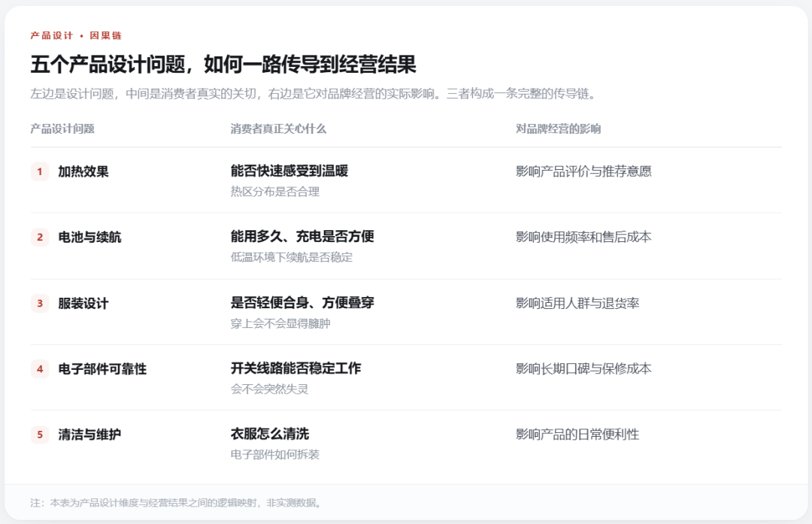Click the number 4 badge beside 电子部件可靠性
The height and width of the screenshot is (524, 812).
[x=40, y=369]
